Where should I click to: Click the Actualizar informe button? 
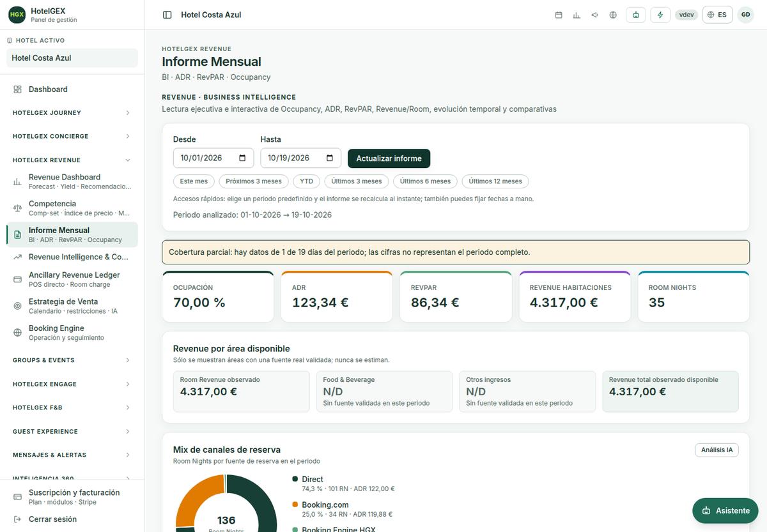tap(389, 158)
